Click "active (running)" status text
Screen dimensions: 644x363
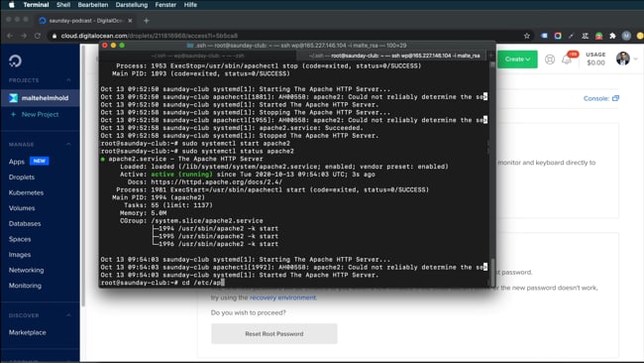[x=182, y=175]
